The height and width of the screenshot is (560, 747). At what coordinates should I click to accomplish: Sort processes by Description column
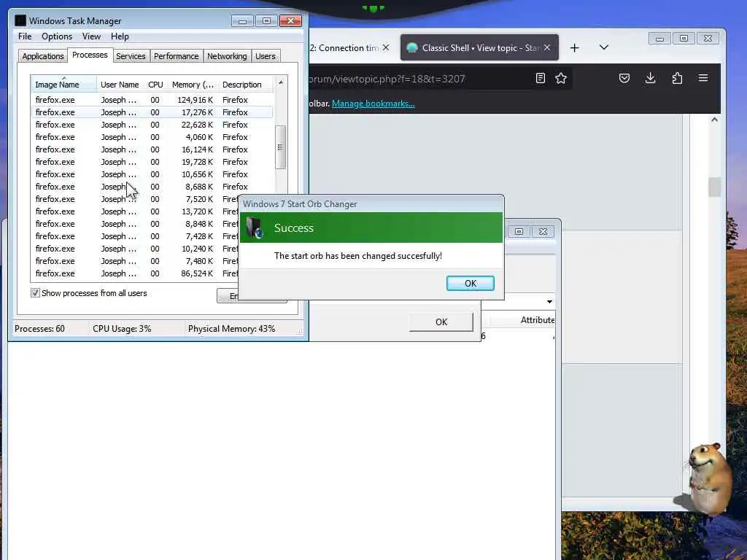point(246,85)
